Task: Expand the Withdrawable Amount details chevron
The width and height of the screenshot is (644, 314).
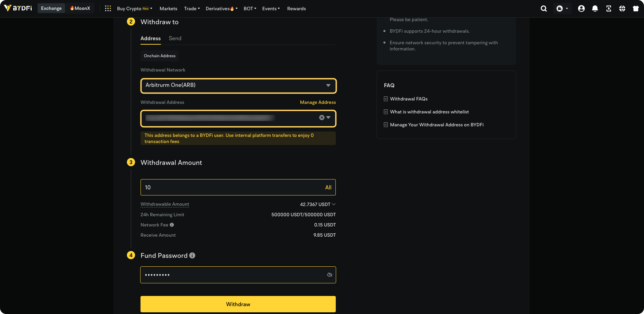Action: point(334,204)
